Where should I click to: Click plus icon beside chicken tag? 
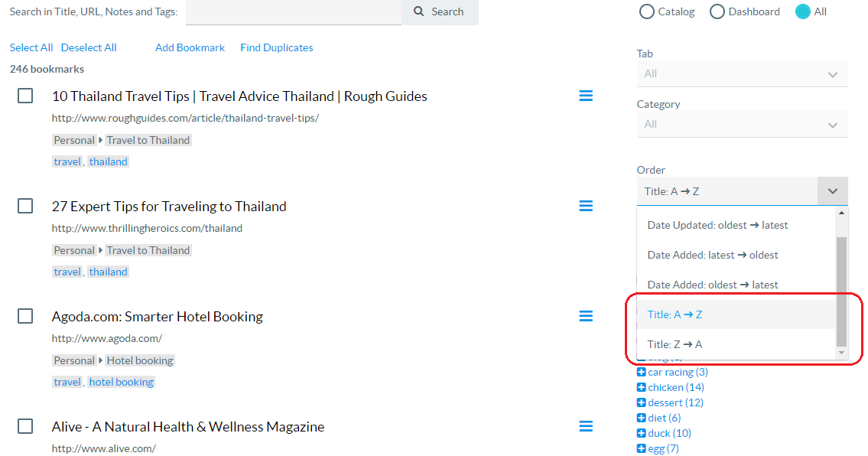point(641,387)
